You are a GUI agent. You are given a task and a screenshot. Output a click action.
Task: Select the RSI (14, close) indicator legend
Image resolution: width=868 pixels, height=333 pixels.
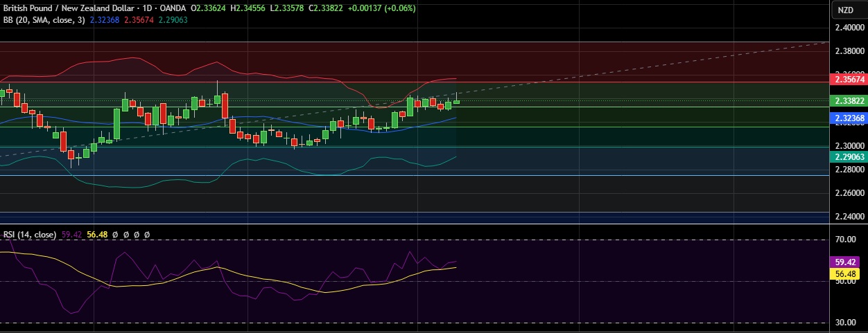pos(29,235)
